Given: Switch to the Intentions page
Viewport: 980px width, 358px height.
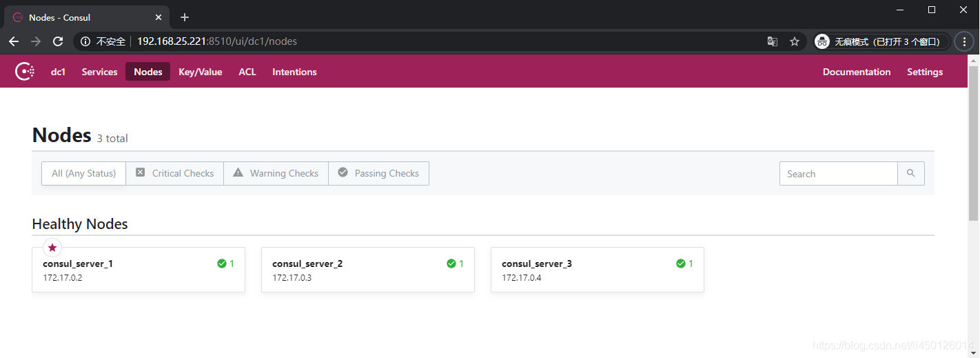Looking at the screenshot, I should tap(294, 72).
